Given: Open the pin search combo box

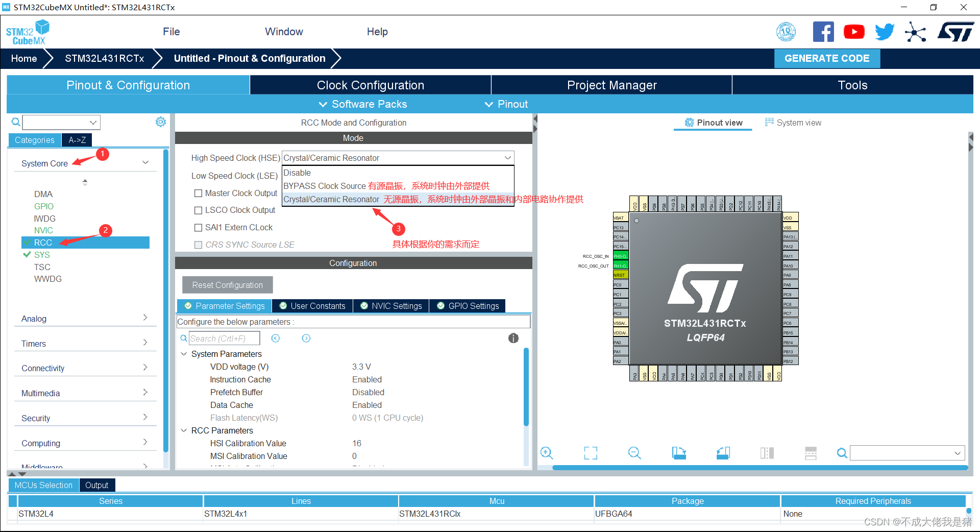Looking at the screenshot, I should pyautogui.click(x=907, y=453).
